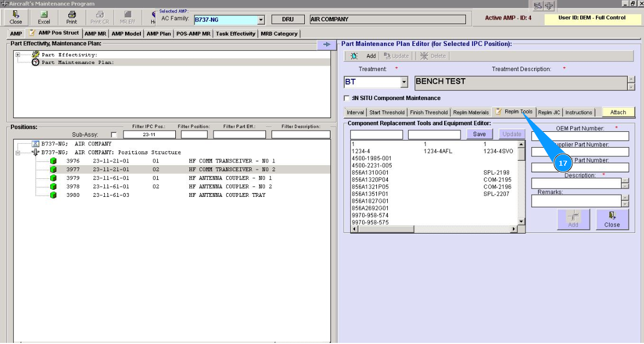Toggle the Sub-Assy checkbox
The height and width of the screenshot is (344, 644).
(x=114, y=135)
